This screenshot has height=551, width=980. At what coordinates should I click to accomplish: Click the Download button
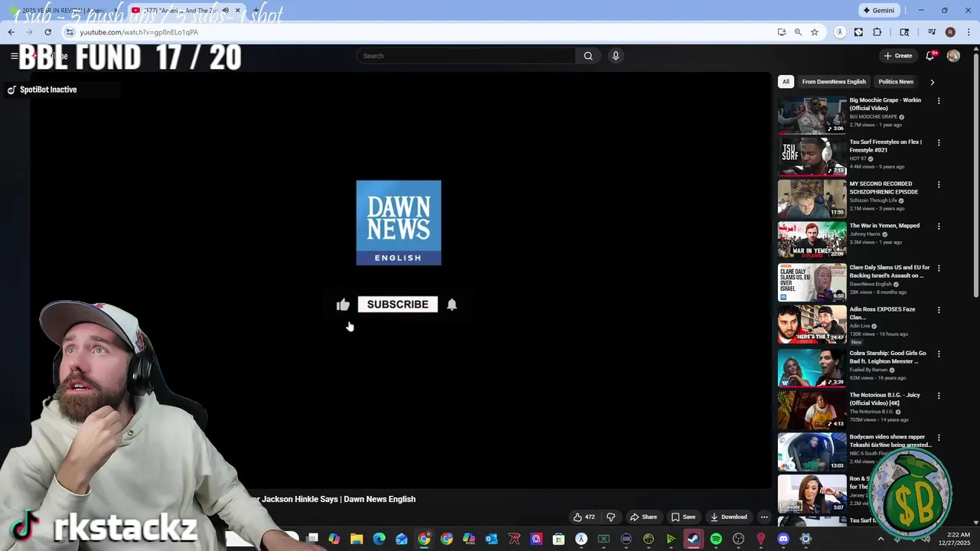coord(728,517)
